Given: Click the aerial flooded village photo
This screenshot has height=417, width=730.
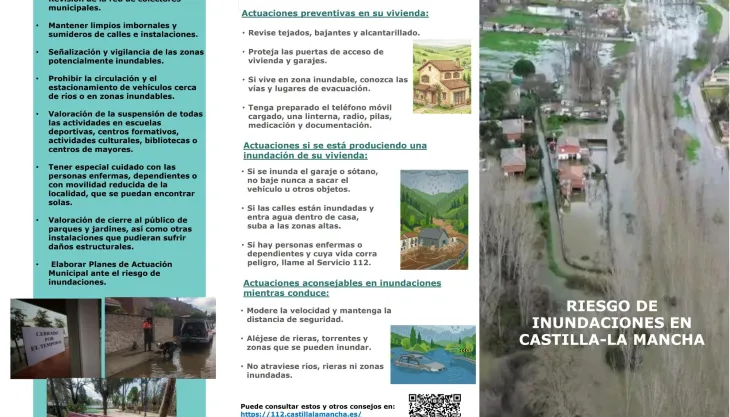Looking at the screenshot, I should 604,208.
